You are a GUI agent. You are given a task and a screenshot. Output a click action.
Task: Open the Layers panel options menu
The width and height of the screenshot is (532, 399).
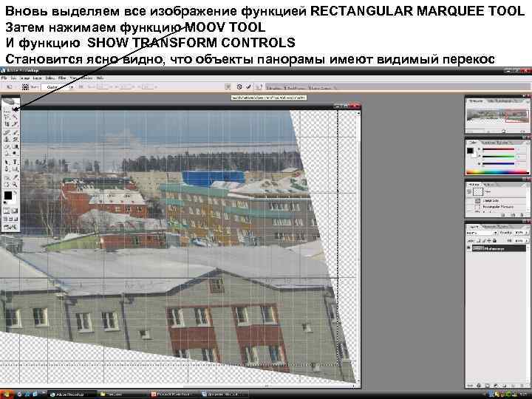pos(528,226)
